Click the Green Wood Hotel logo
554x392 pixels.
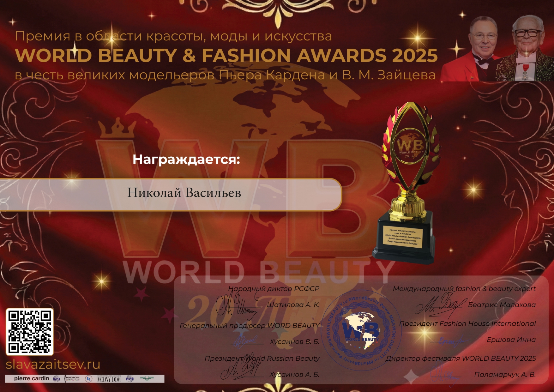click(147, 379)
